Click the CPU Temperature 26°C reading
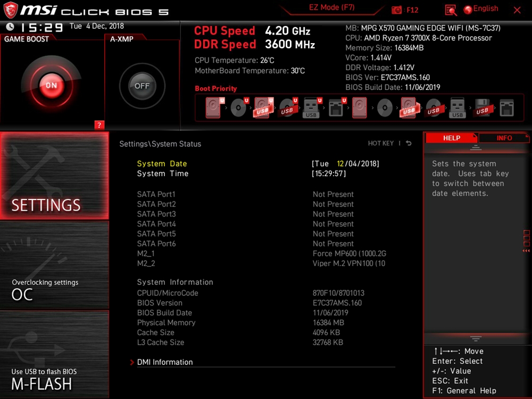 (x=235, y=60)
